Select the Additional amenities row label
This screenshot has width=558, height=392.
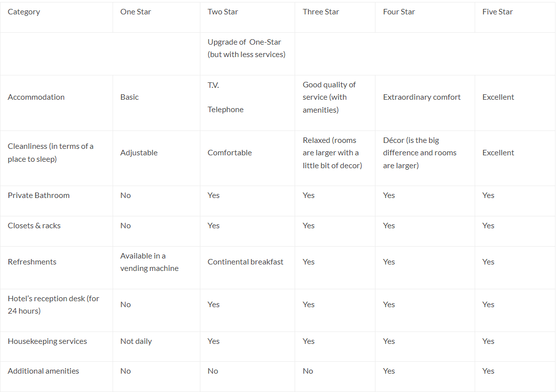(43, 371)
